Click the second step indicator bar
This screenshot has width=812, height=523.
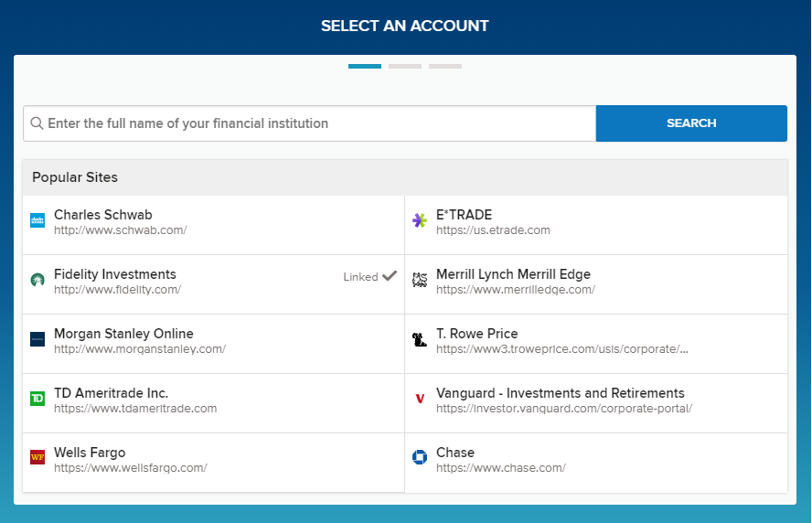coord(405,66)
